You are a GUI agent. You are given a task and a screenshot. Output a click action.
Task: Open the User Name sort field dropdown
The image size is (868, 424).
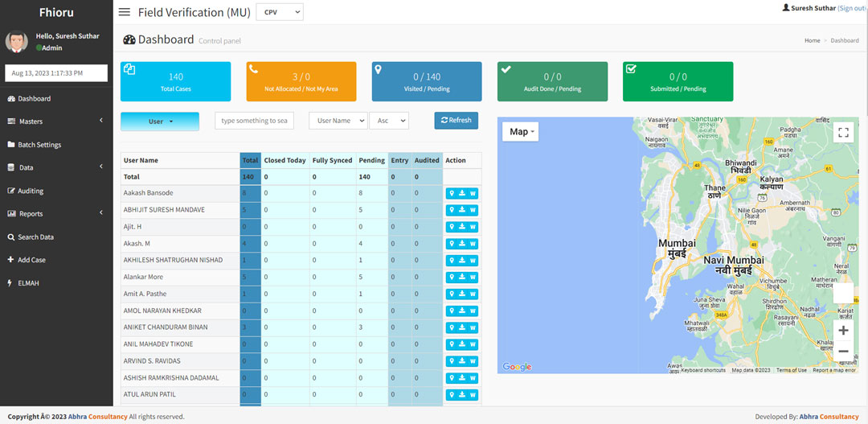338,121
